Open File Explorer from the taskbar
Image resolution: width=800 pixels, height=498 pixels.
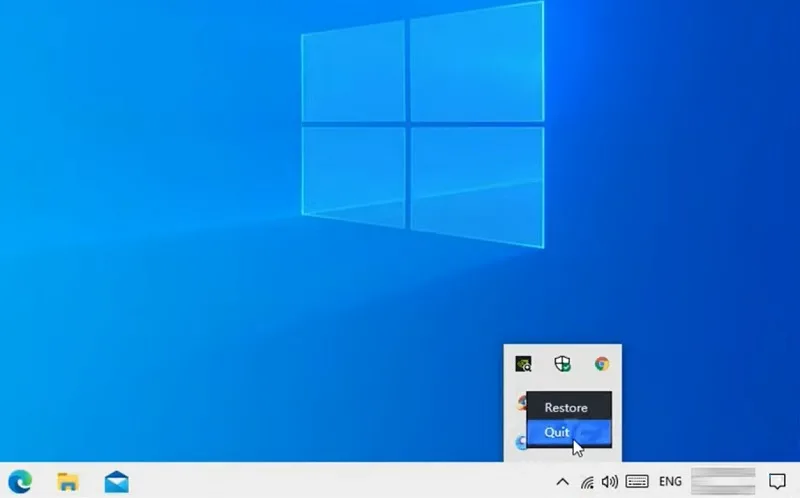coord(67,482)
